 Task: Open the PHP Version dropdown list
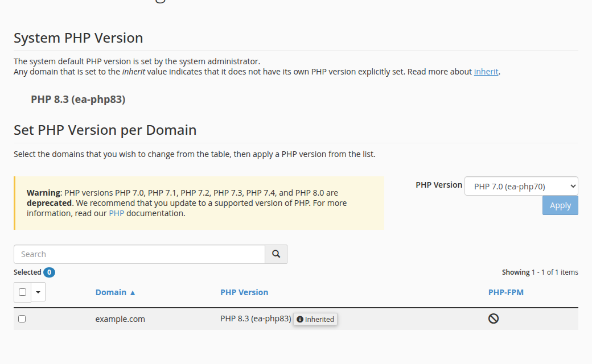click(x=521, y=187)
